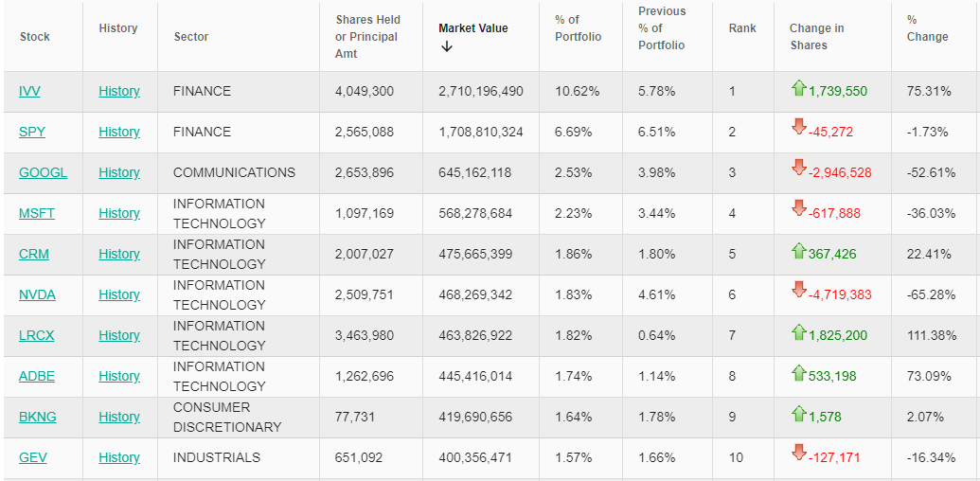Open the NVDA ticker link

tap(37, 294)
